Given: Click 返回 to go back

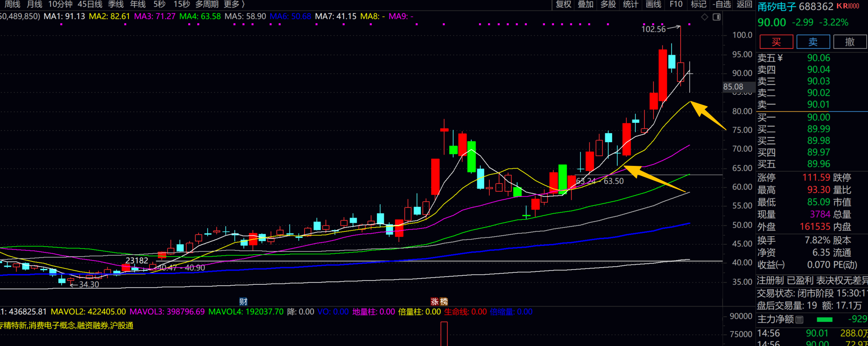Looking at the screenshot, I should tap(744, 4).
